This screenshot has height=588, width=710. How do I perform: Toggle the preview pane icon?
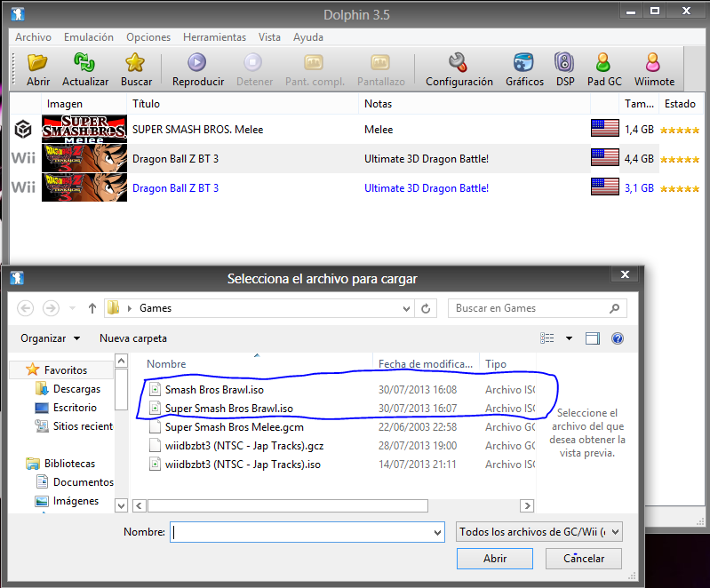tap(593, 338)
